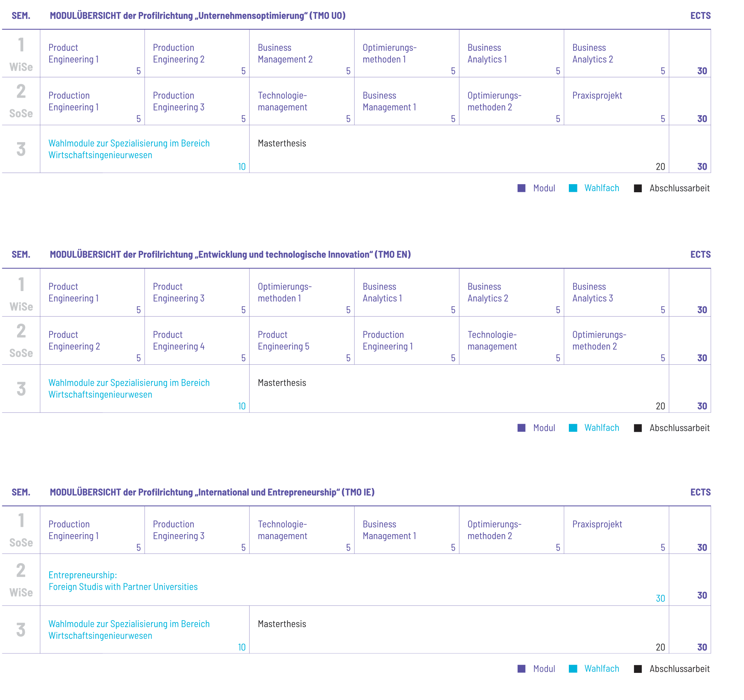This screenshot has height=700, width=744.
Task: Click 'Masterthesis' in the TMO EN table
Action: 282,383
